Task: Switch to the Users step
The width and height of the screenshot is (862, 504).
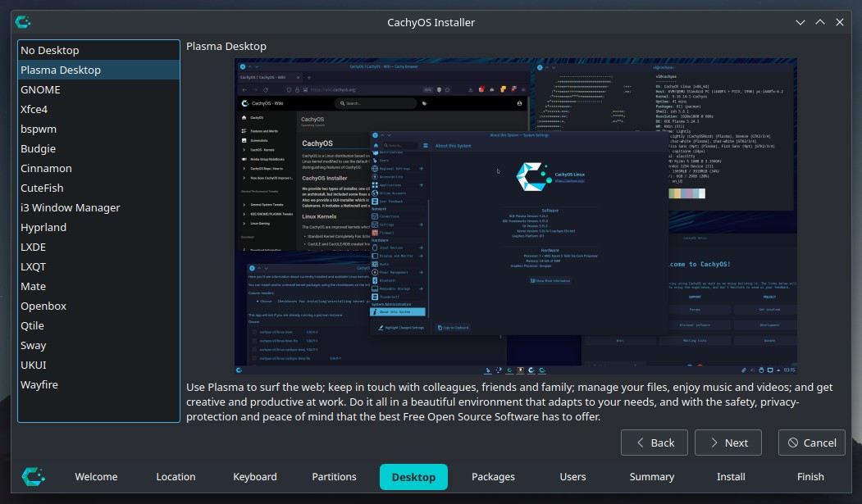Action: tap(572, 477)
